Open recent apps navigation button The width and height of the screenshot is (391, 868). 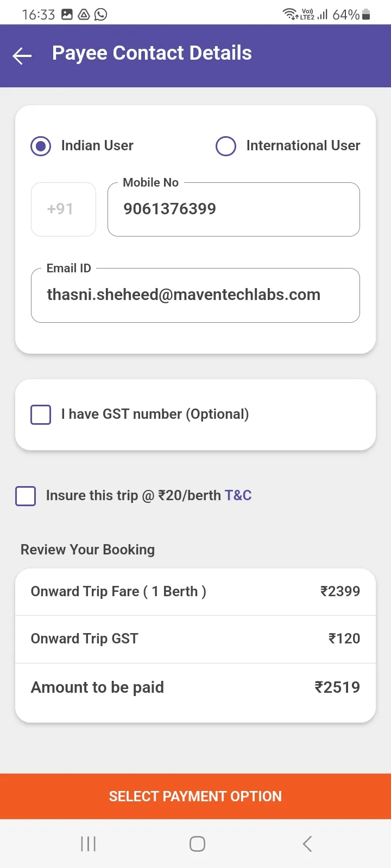point(89,844)
